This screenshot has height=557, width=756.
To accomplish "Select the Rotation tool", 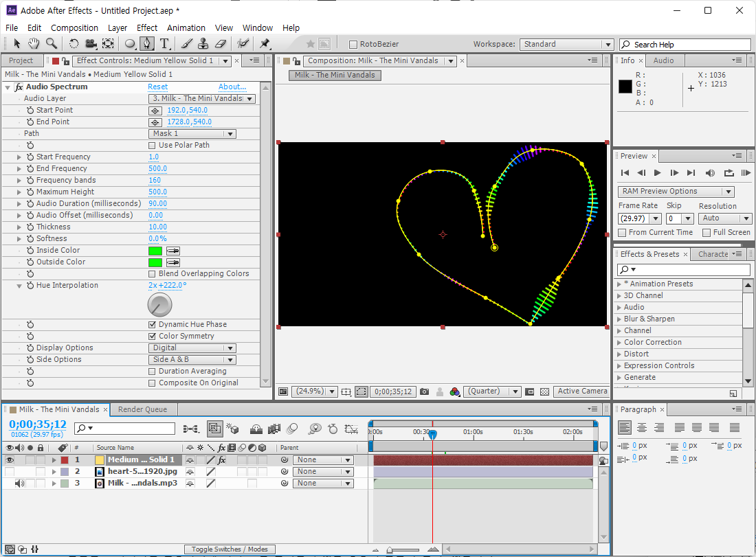I will pyautogui.click(x=74, y=44).
